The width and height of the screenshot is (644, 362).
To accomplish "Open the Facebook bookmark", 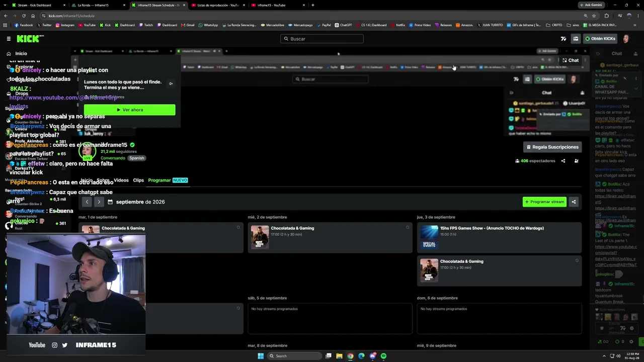I will (x=24, y=25).
